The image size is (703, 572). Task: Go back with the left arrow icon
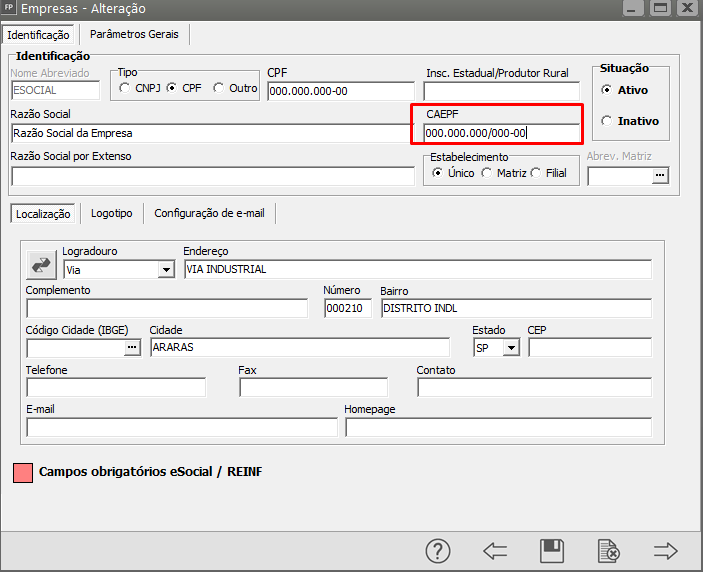494,550
